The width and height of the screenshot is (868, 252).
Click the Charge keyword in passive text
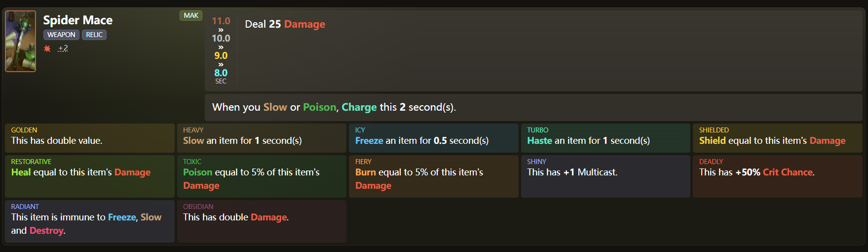[x=359, y=107]
